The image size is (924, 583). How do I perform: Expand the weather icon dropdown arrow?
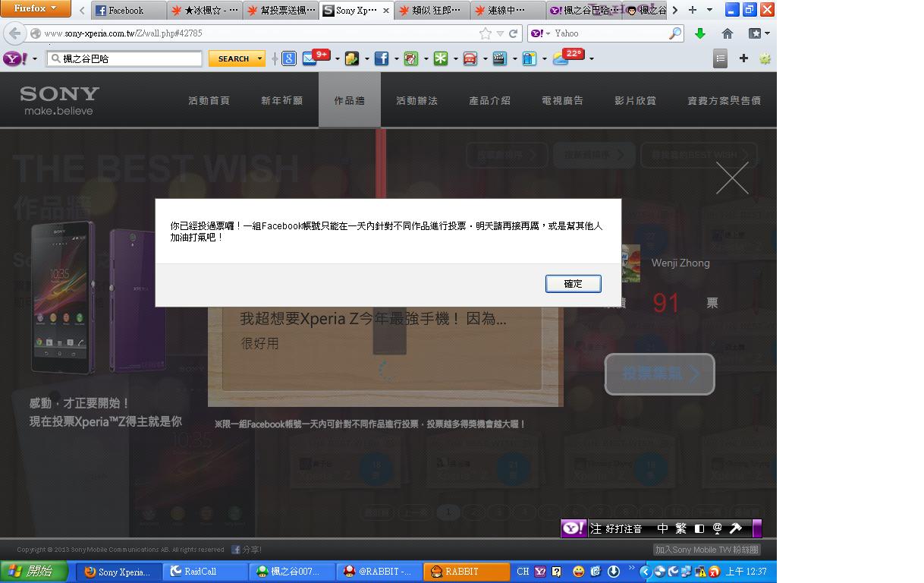(591, 58)
